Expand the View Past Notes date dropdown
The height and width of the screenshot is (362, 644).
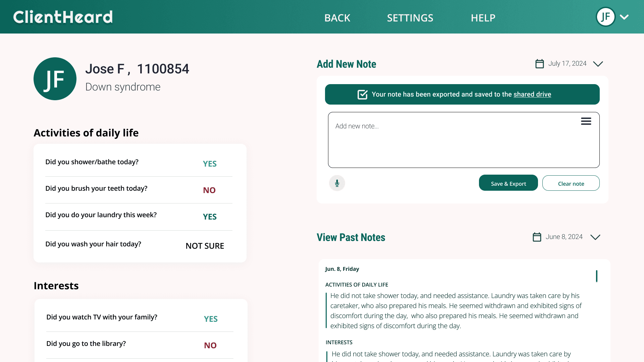[x=595, y=237]
